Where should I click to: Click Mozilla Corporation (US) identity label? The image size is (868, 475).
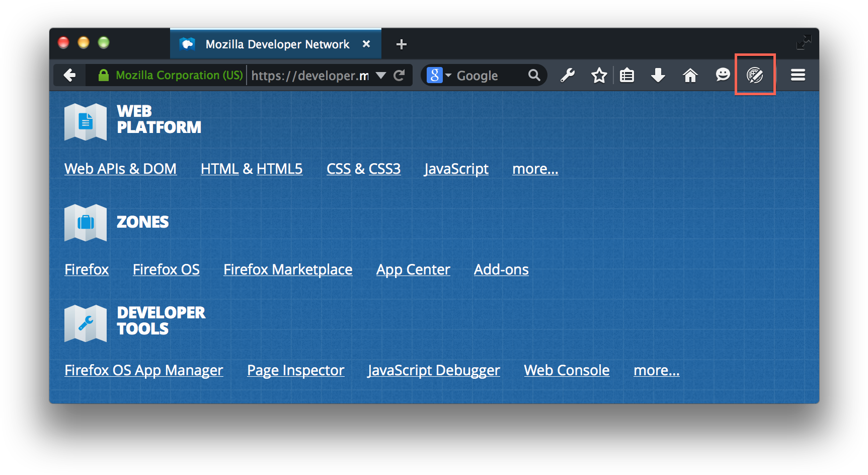(x=179, y=75)
